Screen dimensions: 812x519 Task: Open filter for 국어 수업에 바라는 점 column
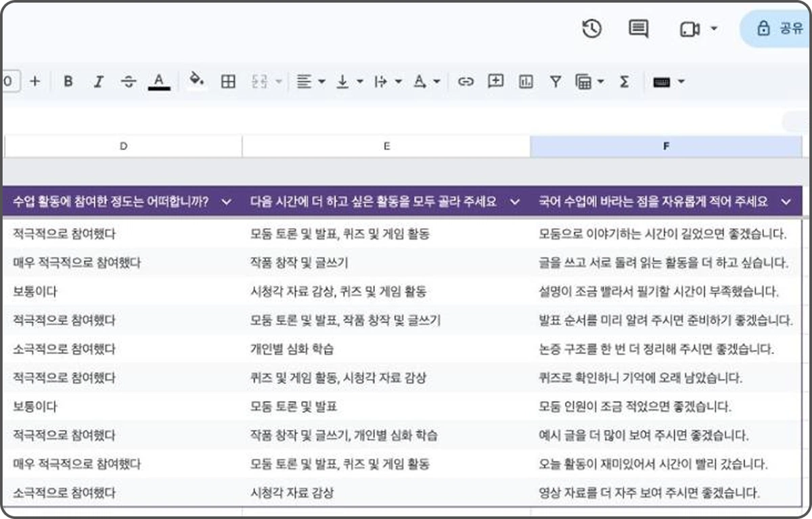pos(786,202)
